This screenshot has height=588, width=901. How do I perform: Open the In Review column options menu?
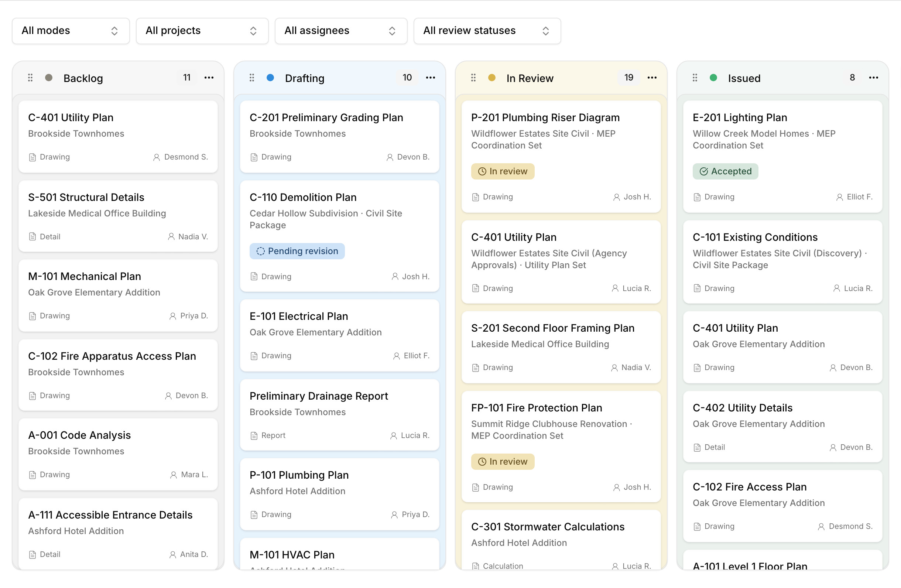point(652,78)
